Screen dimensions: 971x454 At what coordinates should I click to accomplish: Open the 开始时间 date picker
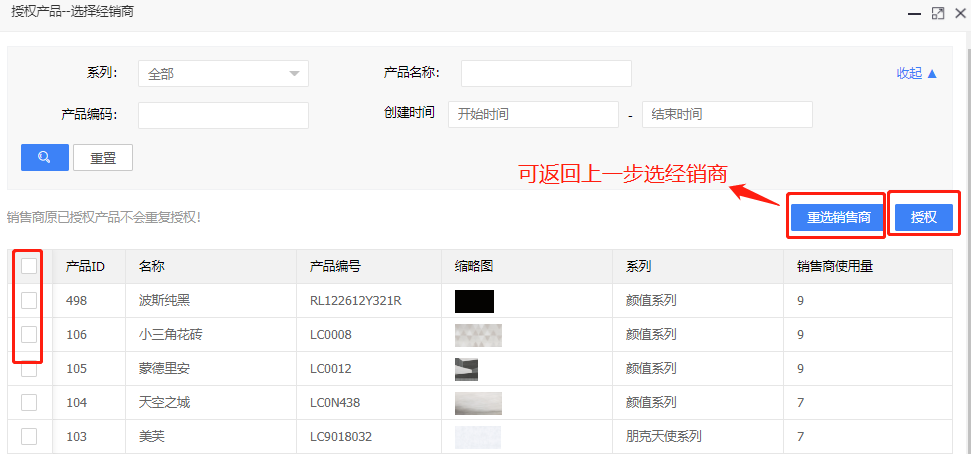point(533,115)
